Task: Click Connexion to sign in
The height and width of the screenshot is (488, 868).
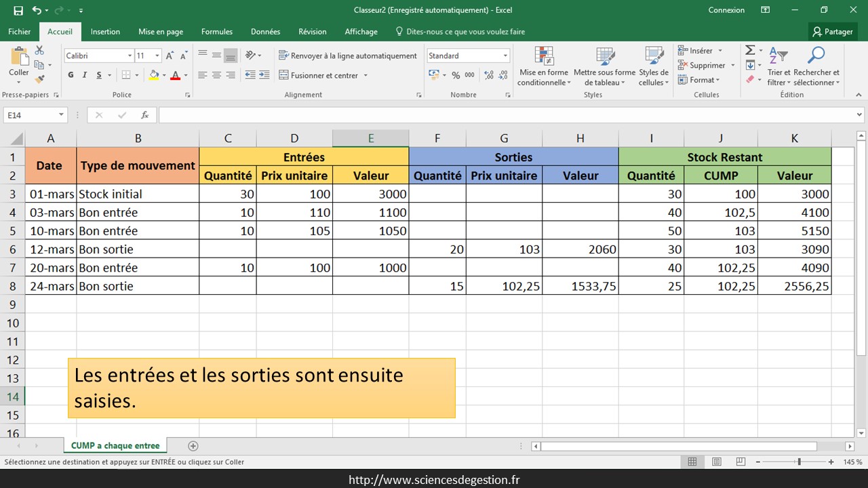Action: click(726, 10)
